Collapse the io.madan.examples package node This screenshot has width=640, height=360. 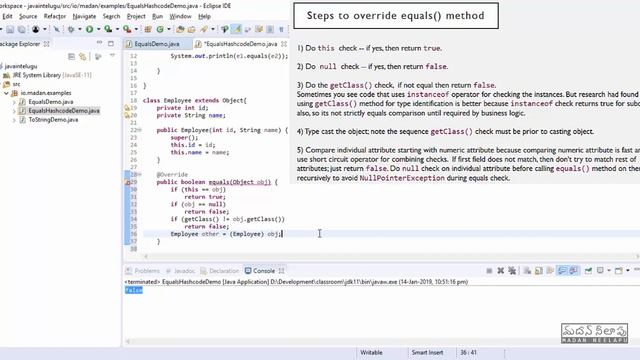coord(6,93)
